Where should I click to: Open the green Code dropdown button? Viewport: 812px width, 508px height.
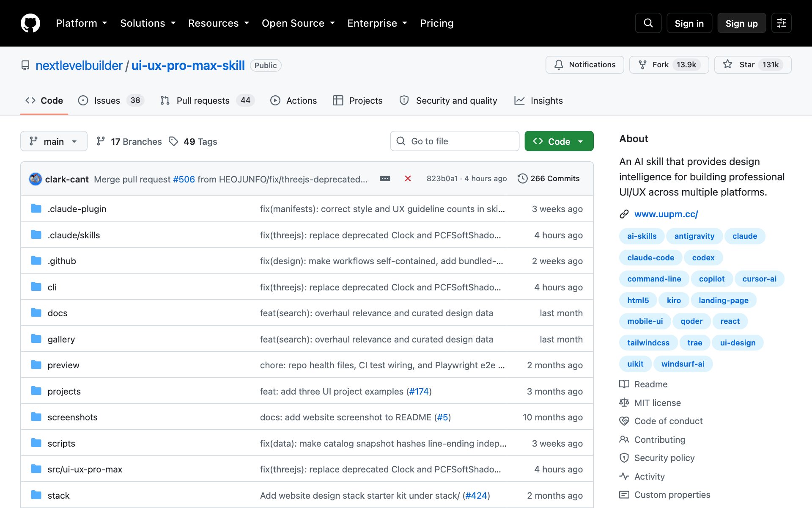pyautogui.click(x=559, y=141)
